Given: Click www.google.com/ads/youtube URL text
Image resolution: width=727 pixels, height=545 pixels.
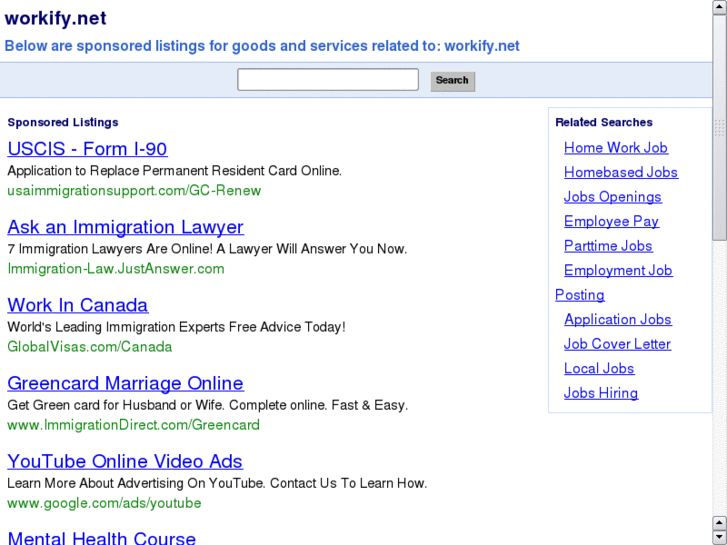Looking at the screenshot, I should click(x=104, y=503).
